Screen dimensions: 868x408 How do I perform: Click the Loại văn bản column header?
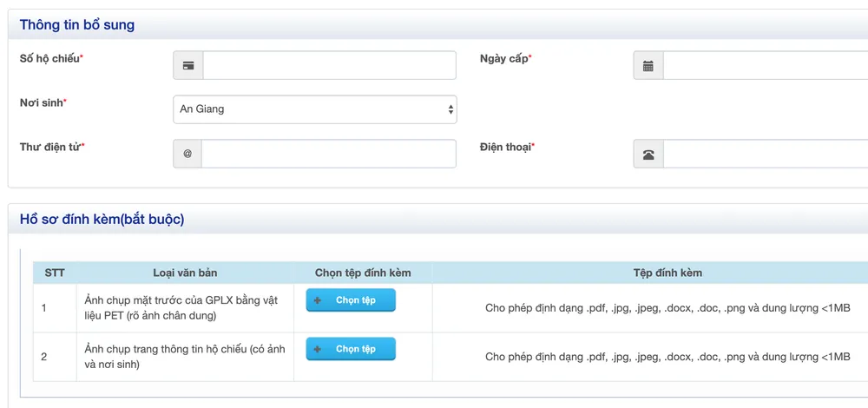[x=185, y=273]
